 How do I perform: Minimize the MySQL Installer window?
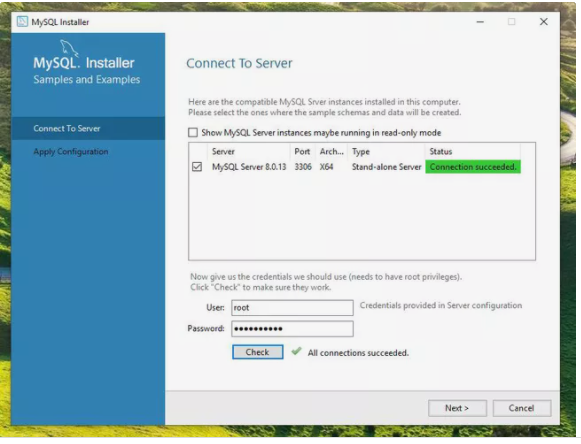(480, 22)
